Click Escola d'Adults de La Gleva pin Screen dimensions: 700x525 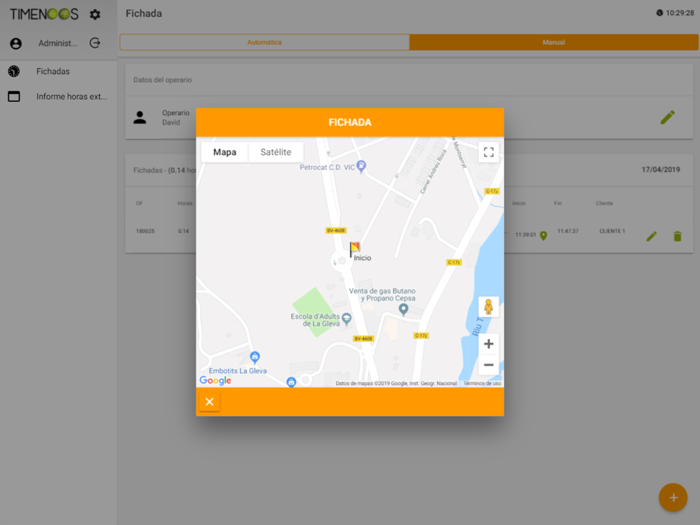(x=346, y=319)
